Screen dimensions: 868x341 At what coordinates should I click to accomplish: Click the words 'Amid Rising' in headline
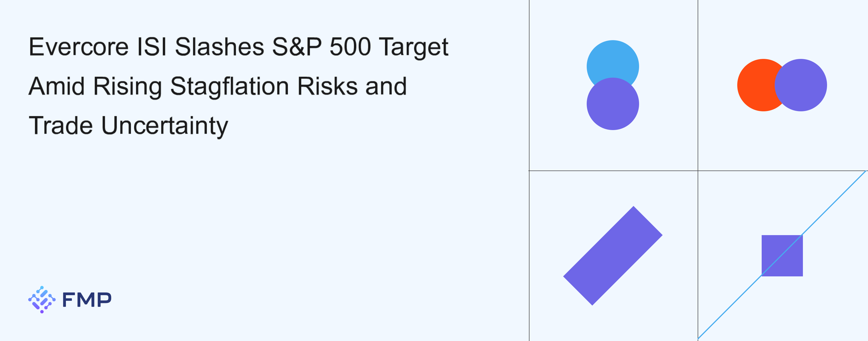tap(95, 87)
